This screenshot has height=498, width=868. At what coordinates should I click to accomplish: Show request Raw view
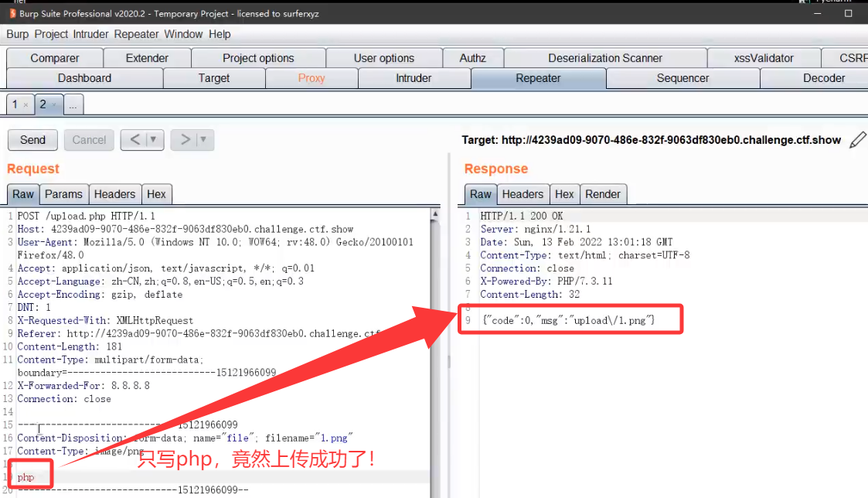click(23, 194)
